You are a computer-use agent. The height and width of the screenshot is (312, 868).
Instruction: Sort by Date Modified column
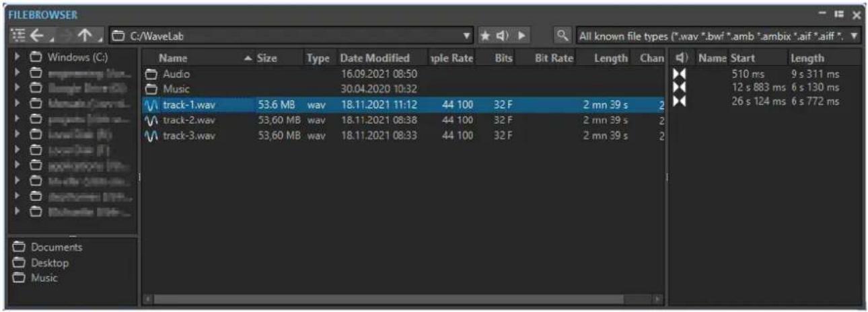(x=375, y=58)
